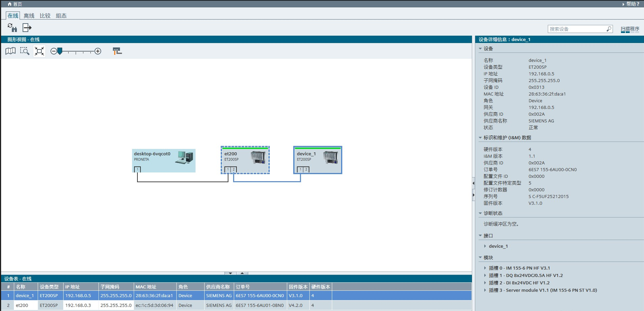
Task: Open the map overview icon
Action: coord(11,51)
